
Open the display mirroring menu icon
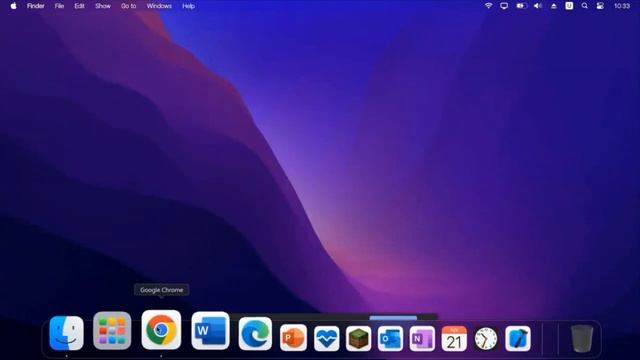click(x=504, y=6)
